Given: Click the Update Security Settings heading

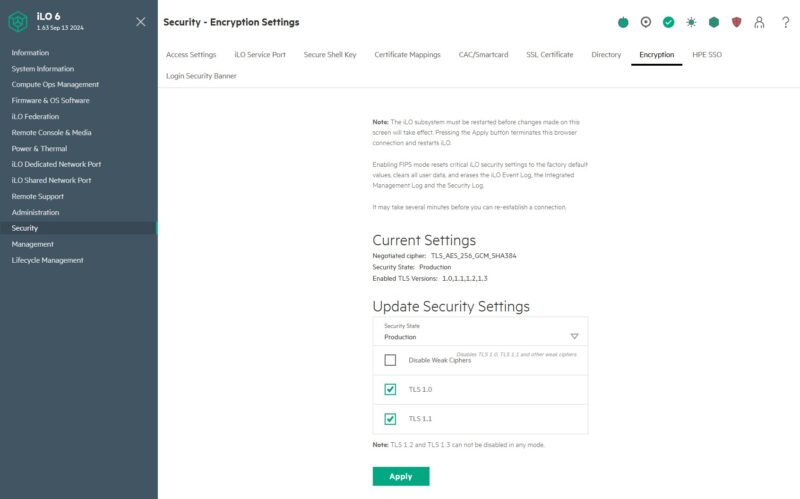Looking at the screenshot, I should tap(451, 307).
